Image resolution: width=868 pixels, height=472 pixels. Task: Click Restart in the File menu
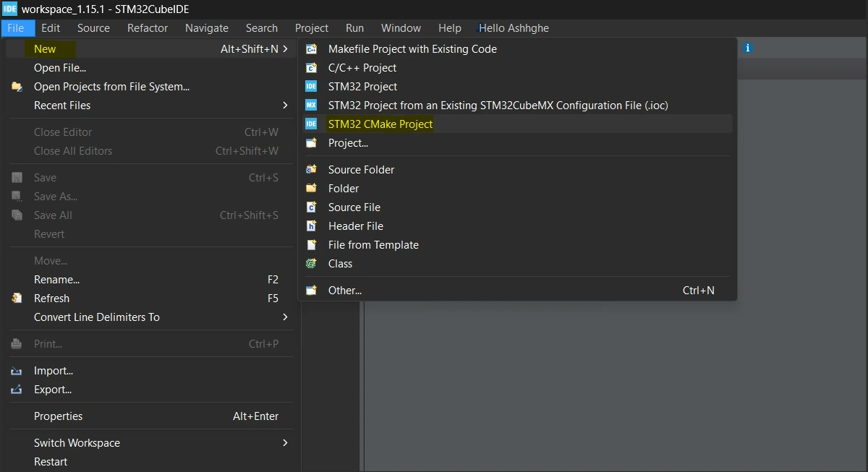point(151,462)
